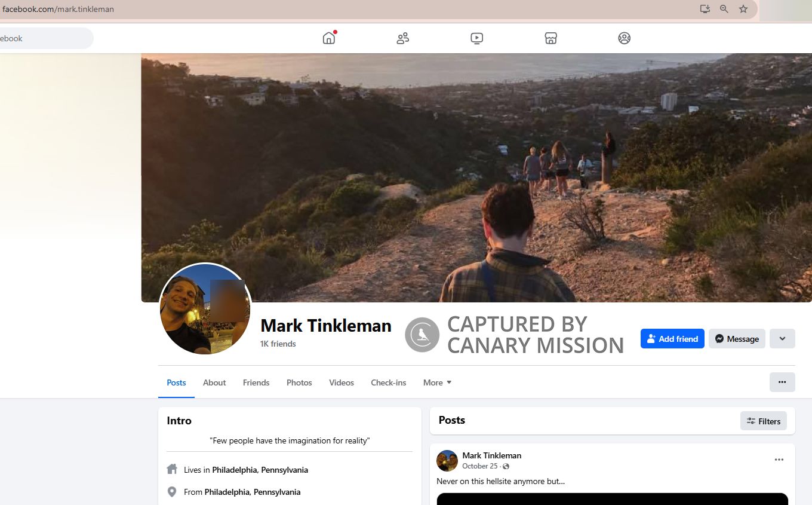The width and height of the screenshot is (812, 505).
Task: Switch to the Check-ins tab
Action: coord(388,382)
